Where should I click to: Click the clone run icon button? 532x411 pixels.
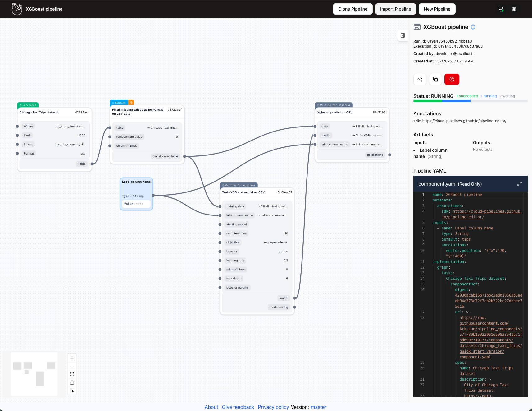point(435,79)
